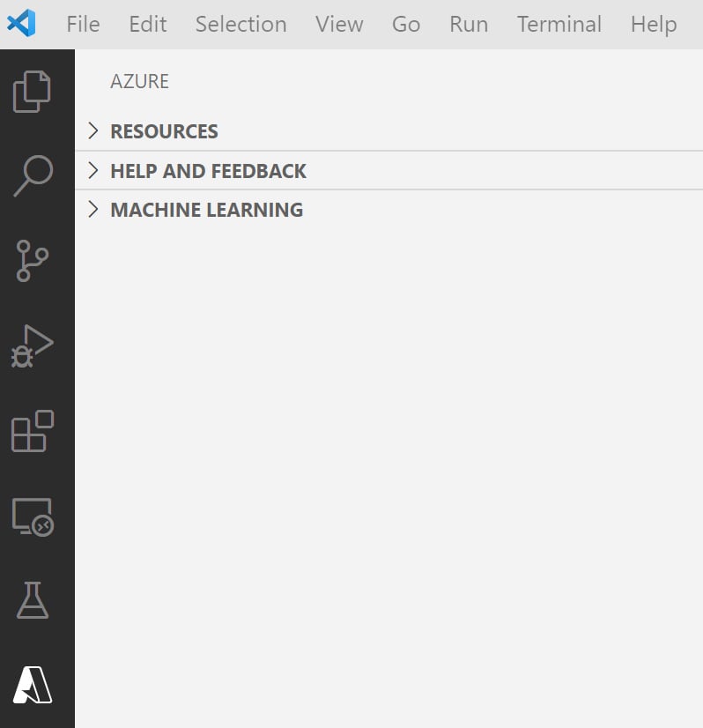Open the Run menu
This screenshot has height=728, width=703.
469,24
